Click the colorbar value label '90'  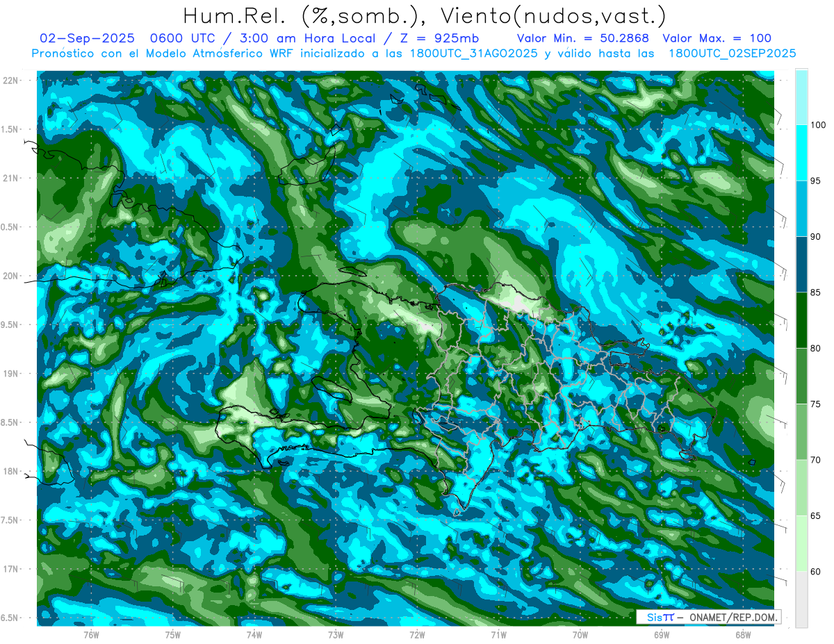click(x=817, y=237)
